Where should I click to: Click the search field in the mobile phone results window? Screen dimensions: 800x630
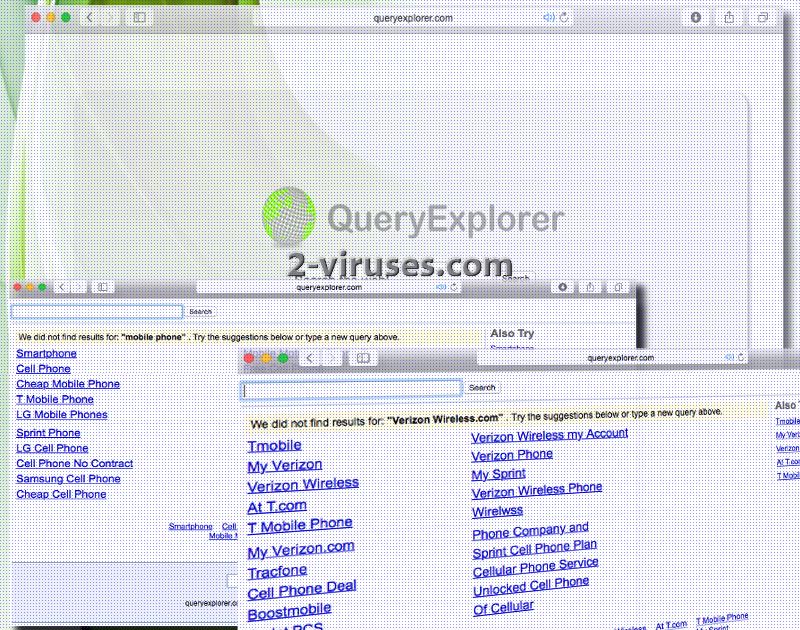97,312
